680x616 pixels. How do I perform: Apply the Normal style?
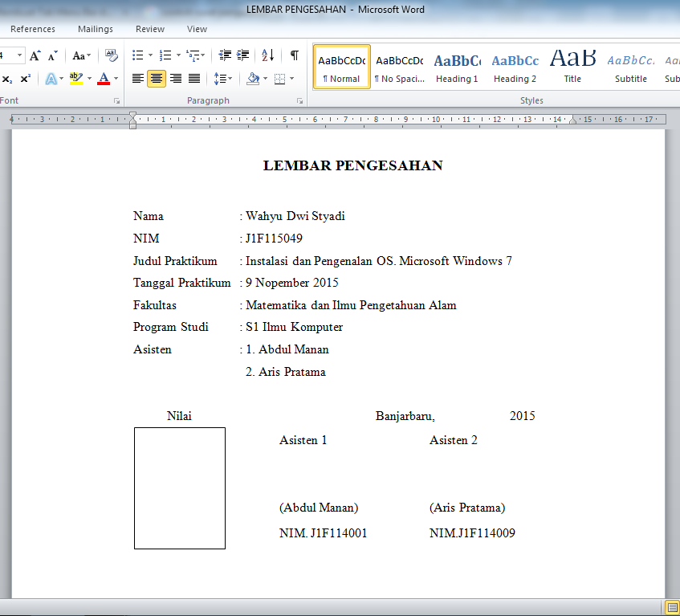point(342,67)
